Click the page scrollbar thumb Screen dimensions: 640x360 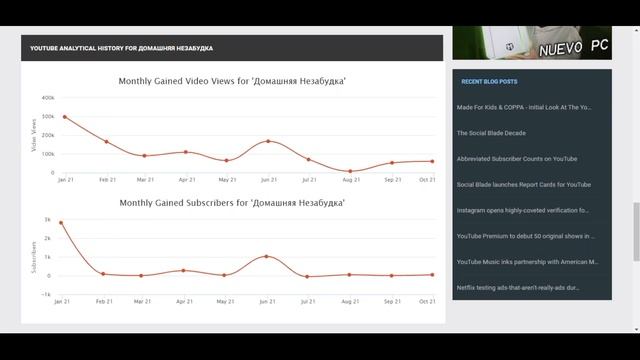(636, 231)
